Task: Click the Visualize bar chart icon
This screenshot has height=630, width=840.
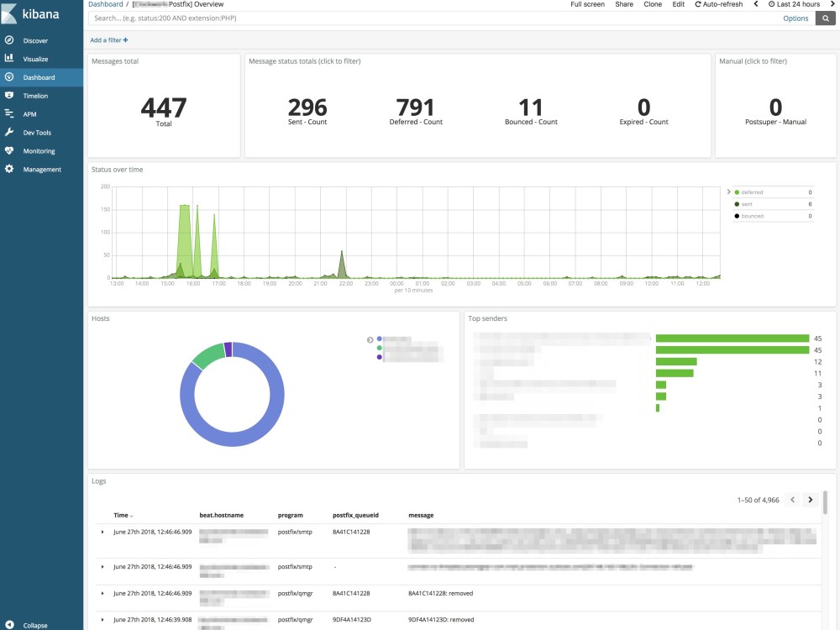Action: (x=9, y=59)
